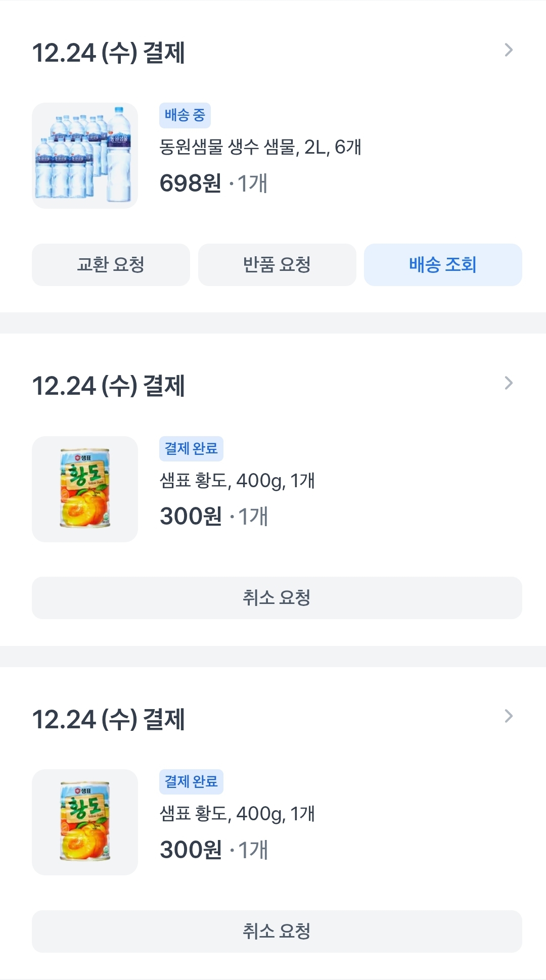Tap the 12.24 결제 header above 동원샘물
Viewport: 546px width, 980px height.
click(x=108, y=53)
